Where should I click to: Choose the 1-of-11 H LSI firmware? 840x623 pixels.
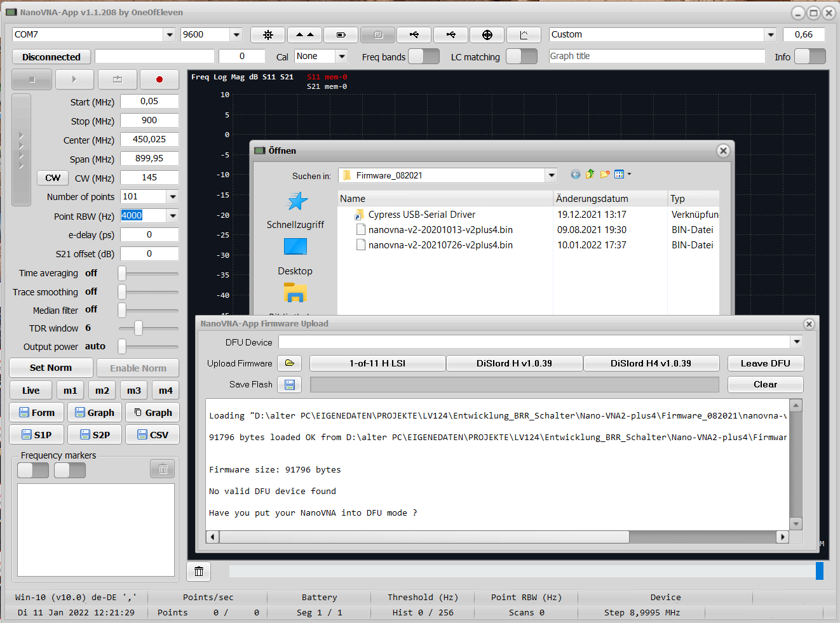tap(377, 363)
